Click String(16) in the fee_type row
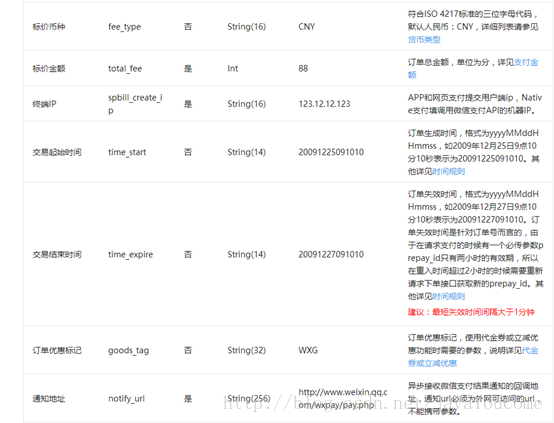This screenshot has height=423, width=554. 247,27
